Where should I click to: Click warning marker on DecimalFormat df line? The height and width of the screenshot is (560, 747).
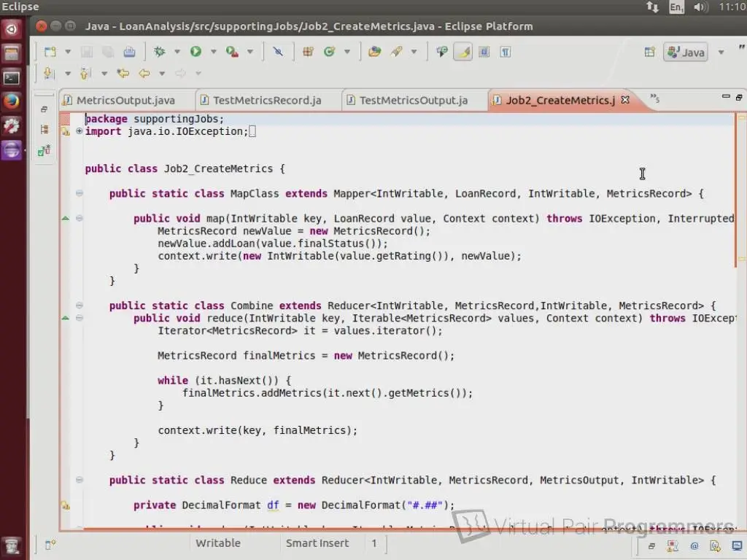(x=66, y=505)
